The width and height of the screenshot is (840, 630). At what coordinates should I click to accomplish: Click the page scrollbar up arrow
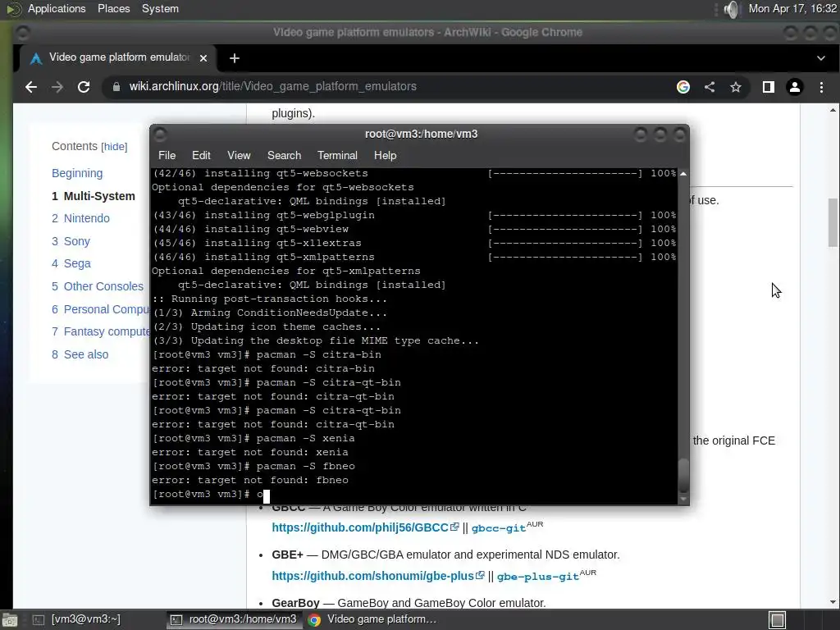click(x=833, y=111)
